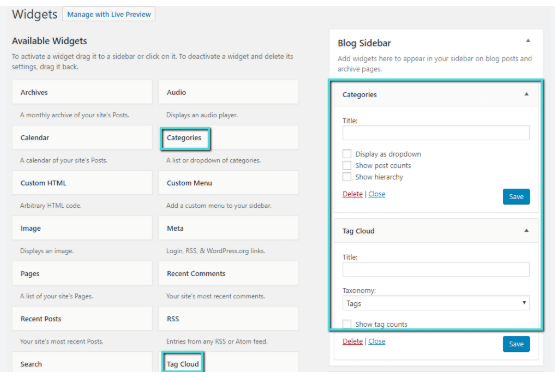Image resolution: width=555 pixels, height=375 pixels.
Task: Open the Taxonomy dropdown showing Tags
Action: click(x=436, y=303)
